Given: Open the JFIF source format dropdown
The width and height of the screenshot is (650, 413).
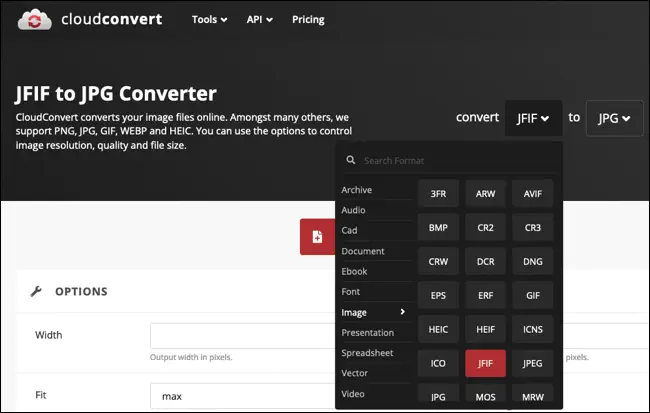Looking at the screenshot, I should (x=534, y=118).
